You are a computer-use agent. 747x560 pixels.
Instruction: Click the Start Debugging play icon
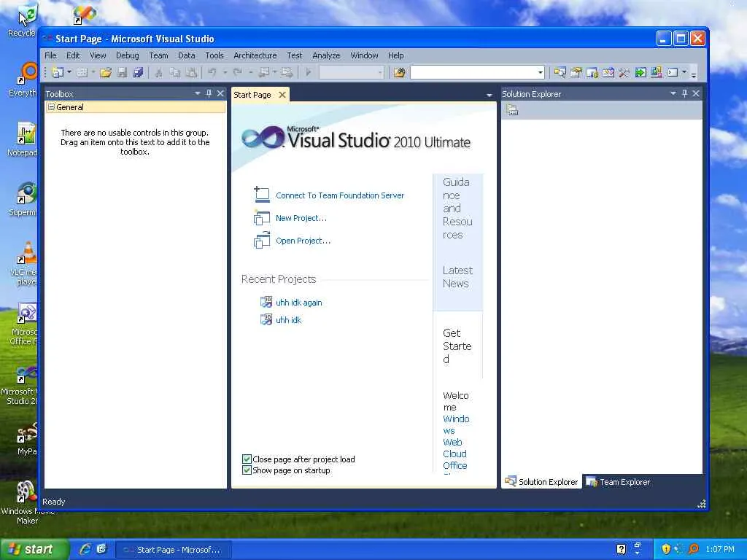tap(309, 72)
